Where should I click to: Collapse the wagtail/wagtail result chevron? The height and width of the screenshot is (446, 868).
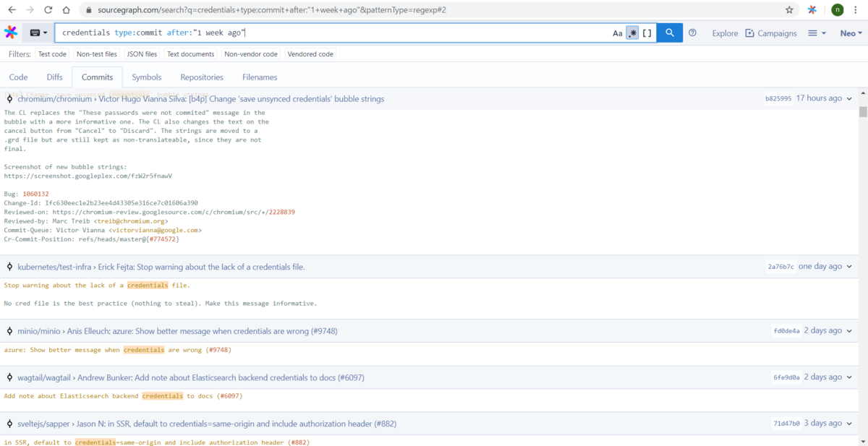click(849, 377)
